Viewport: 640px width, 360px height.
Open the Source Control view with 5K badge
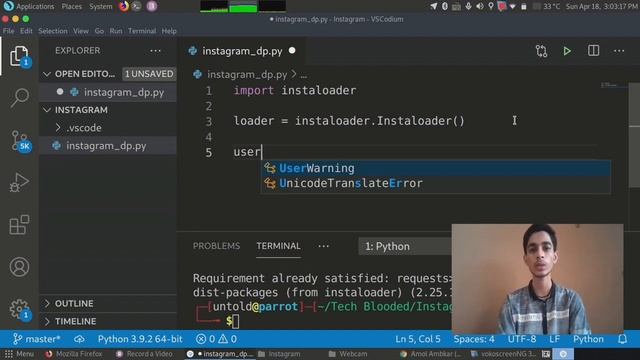pos(20,141)
